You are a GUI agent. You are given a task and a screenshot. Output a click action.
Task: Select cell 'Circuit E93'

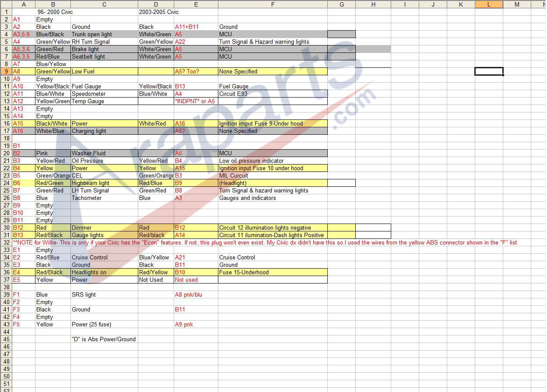click(273, 94)
